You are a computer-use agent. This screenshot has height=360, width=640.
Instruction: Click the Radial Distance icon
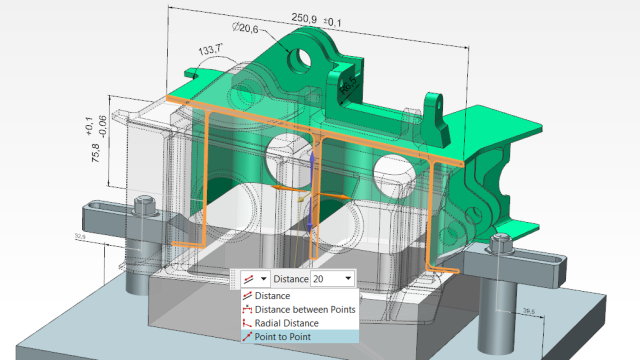(x=247, y=323)
